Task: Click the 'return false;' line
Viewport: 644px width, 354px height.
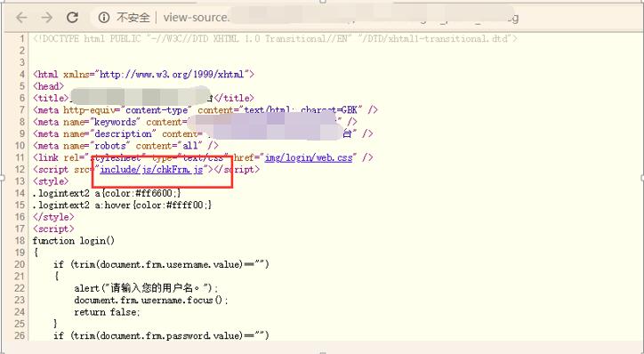Action: [x=108, y=312]
